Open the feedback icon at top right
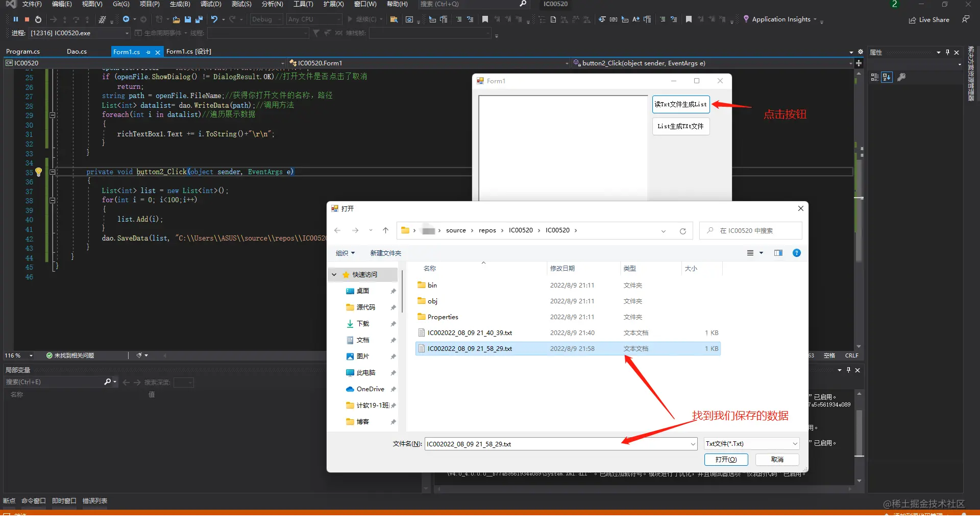This screenshot has height=524, width=980. tap(965, 19)
